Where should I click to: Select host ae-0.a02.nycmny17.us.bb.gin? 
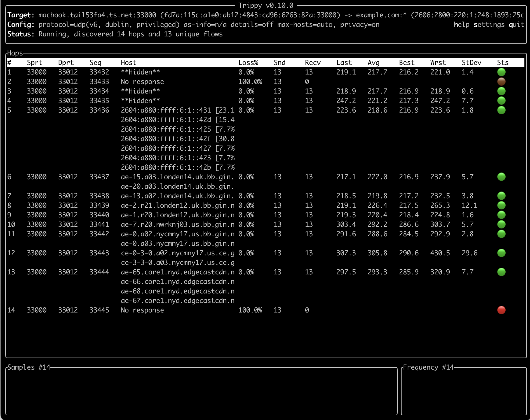177,234
